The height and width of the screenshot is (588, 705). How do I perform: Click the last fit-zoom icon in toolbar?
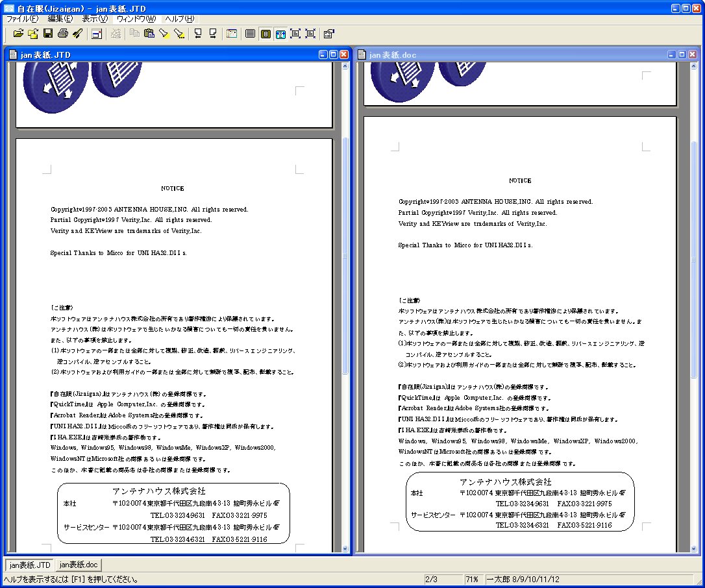click(310, 34)
